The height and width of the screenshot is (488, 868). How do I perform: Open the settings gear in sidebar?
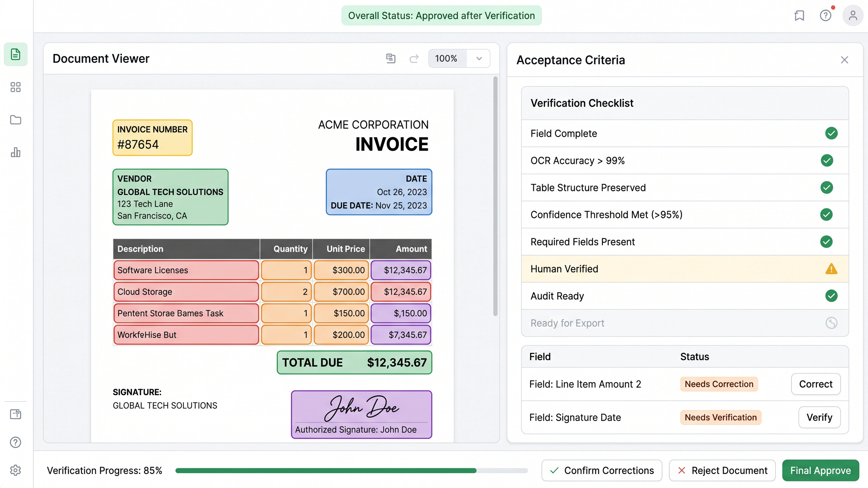[x=15, y=470]
